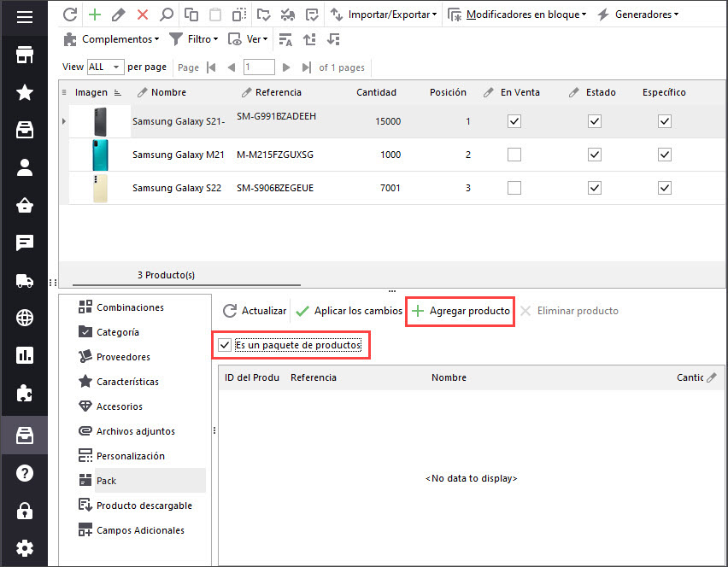Screen dimensions: 728x567
Task: Click the horizontal scrollbar under the product grid
Action: 186,284
